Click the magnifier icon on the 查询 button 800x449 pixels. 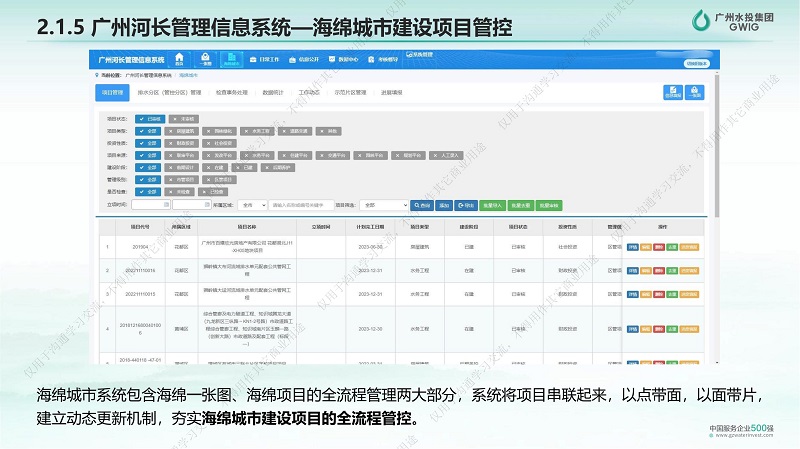point(417,205)
